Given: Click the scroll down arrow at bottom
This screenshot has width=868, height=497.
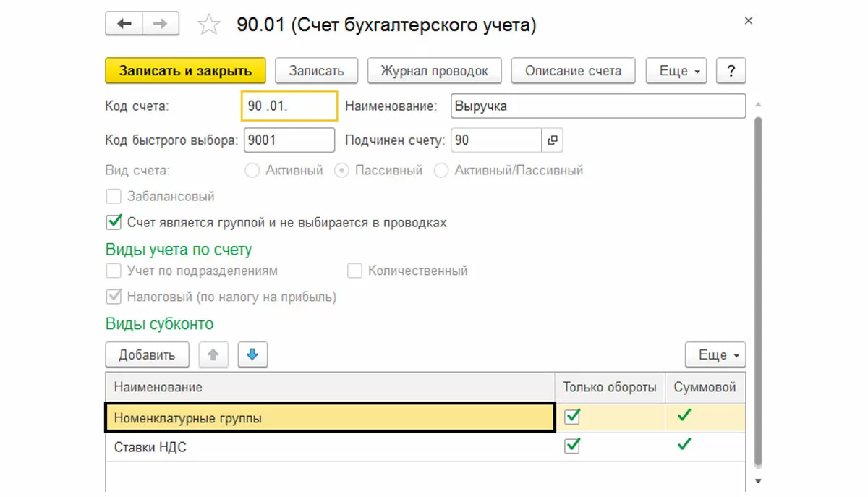Looking at the screenshot, I should 758,480.
